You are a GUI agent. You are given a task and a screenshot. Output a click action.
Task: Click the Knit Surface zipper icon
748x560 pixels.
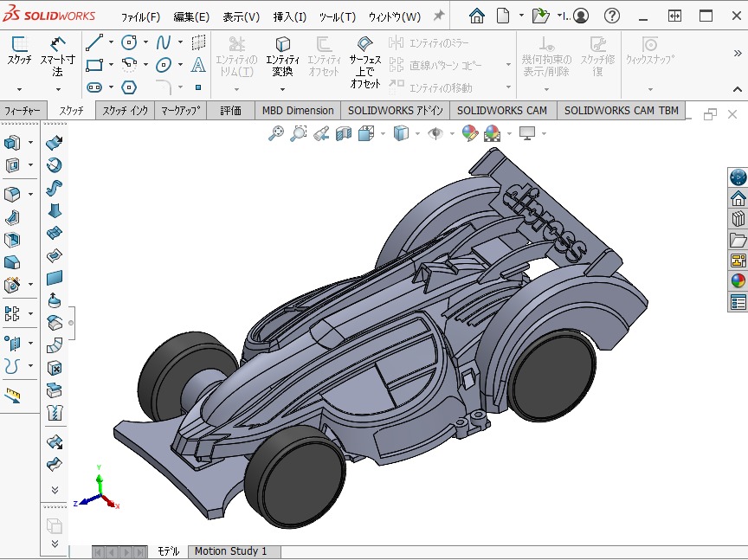point(55,413)
